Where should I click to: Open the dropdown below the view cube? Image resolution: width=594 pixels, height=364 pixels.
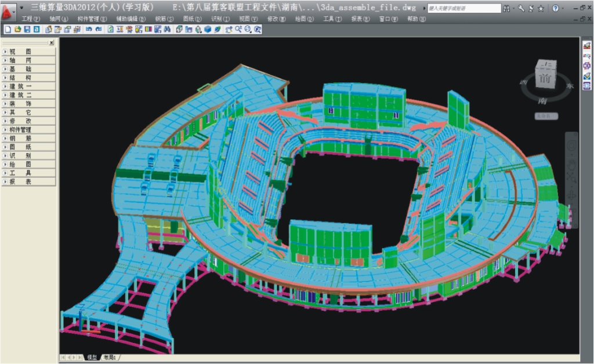(546, 116)
